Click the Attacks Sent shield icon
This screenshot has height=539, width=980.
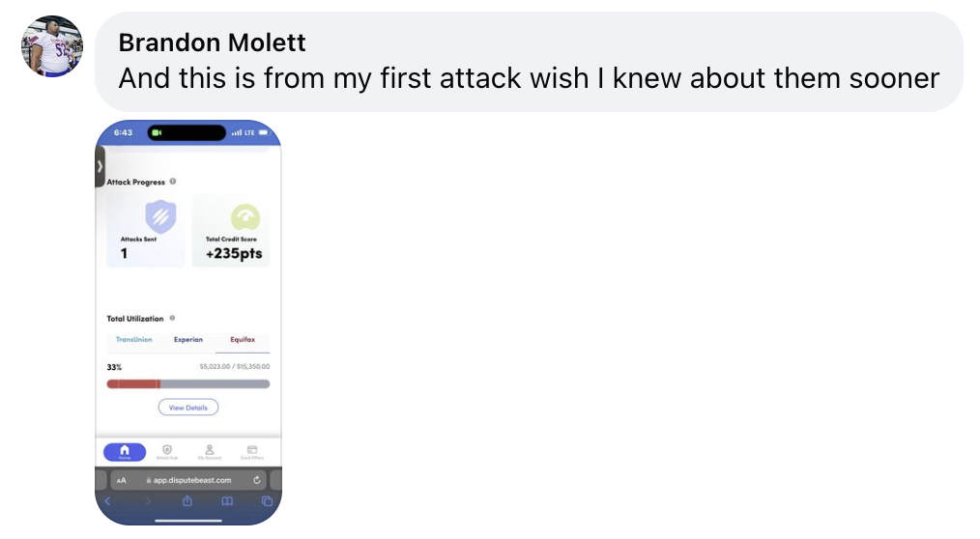coord(160,217)
